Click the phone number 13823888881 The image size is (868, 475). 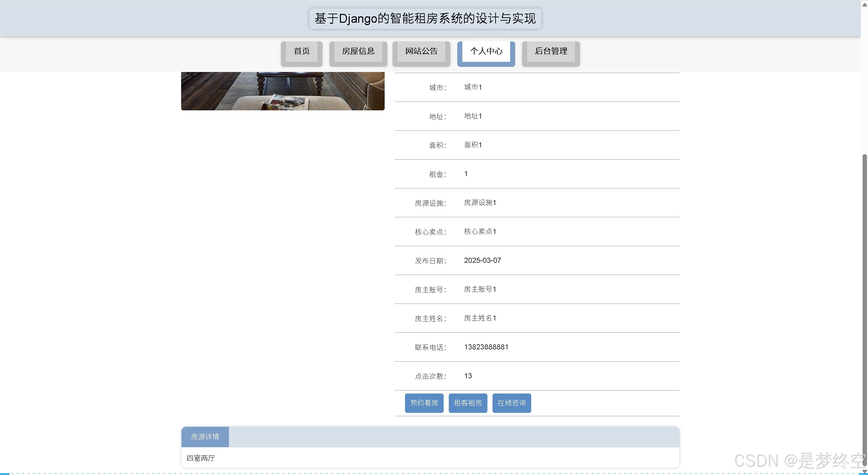coord(486,347)
